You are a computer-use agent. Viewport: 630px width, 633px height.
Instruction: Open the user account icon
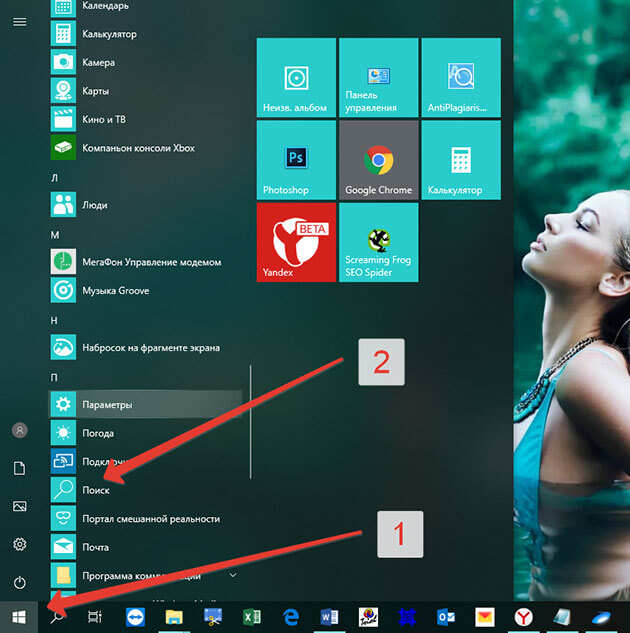pyautogui.click(x=20, y=430)
